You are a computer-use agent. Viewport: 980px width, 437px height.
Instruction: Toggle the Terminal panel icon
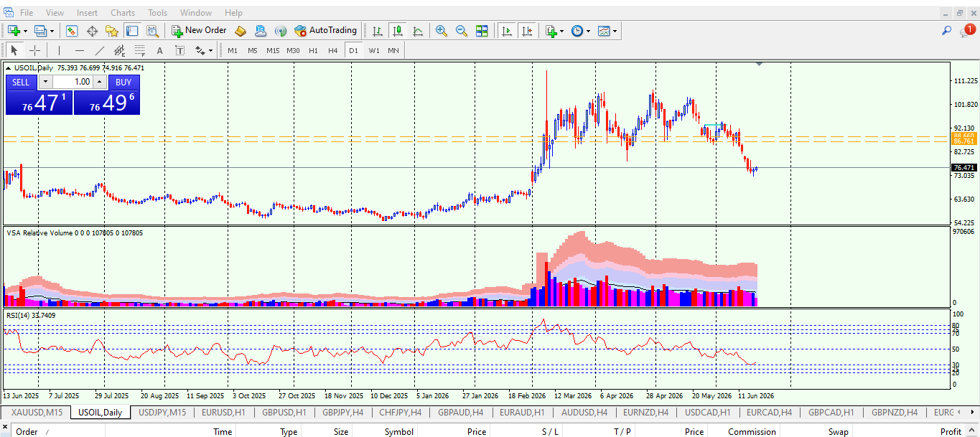tap(132, 31)
